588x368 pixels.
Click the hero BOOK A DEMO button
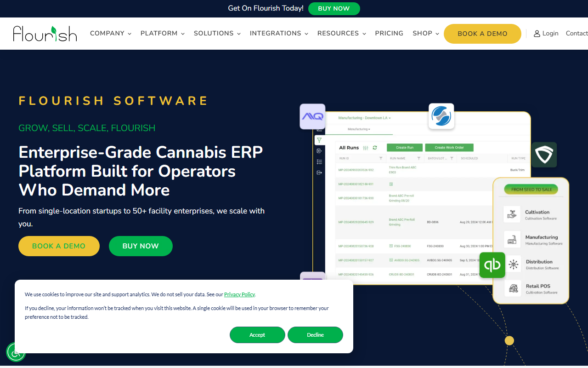pos(59,246)
